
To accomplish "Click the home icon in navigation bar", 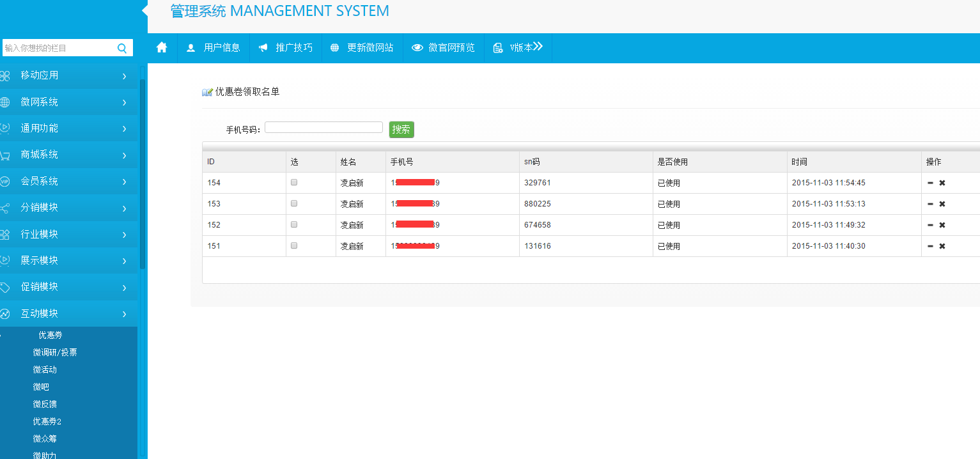I will point(162,48).
